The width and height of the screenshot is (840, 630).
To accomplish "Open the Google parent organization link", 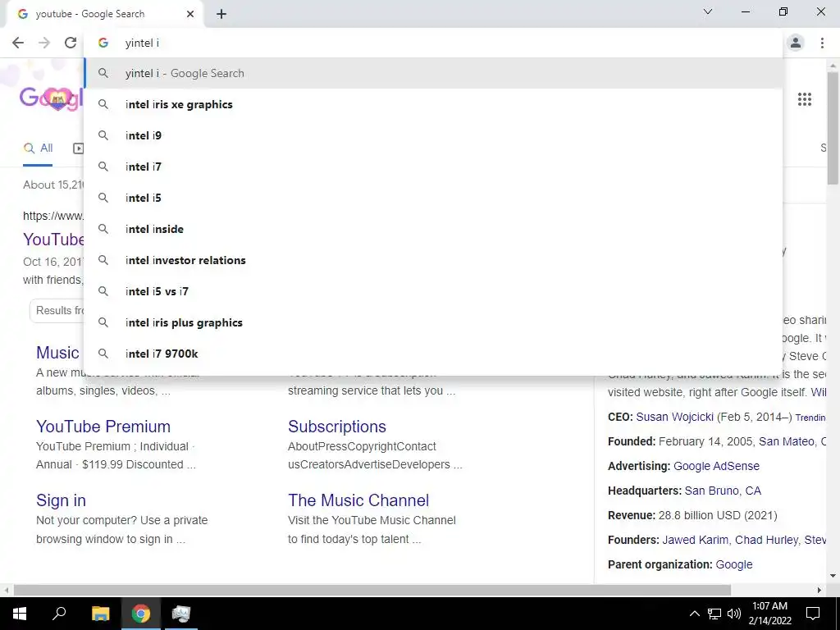I will tap(734, 564).
